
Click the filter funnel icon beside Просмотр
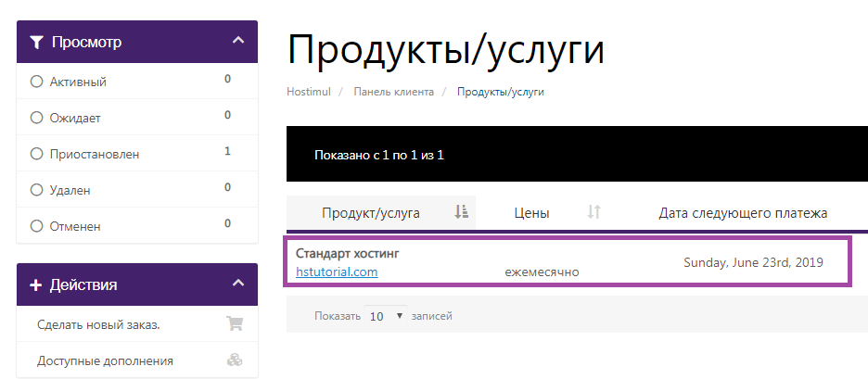36,42
